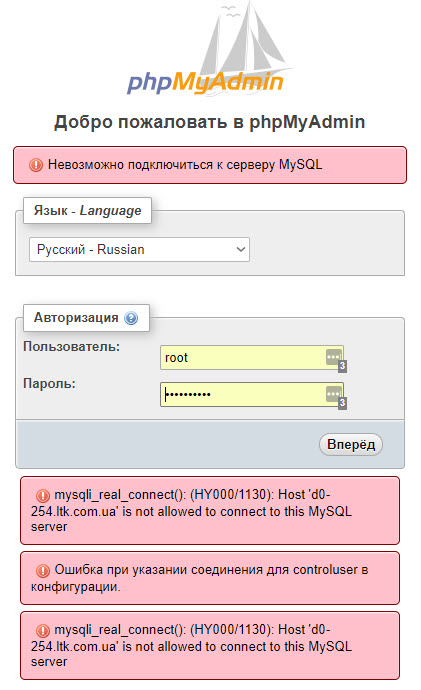
Task: Click 'Невозможно подключиться к серверу MySQL' text
Action: (x=185, y=165)
